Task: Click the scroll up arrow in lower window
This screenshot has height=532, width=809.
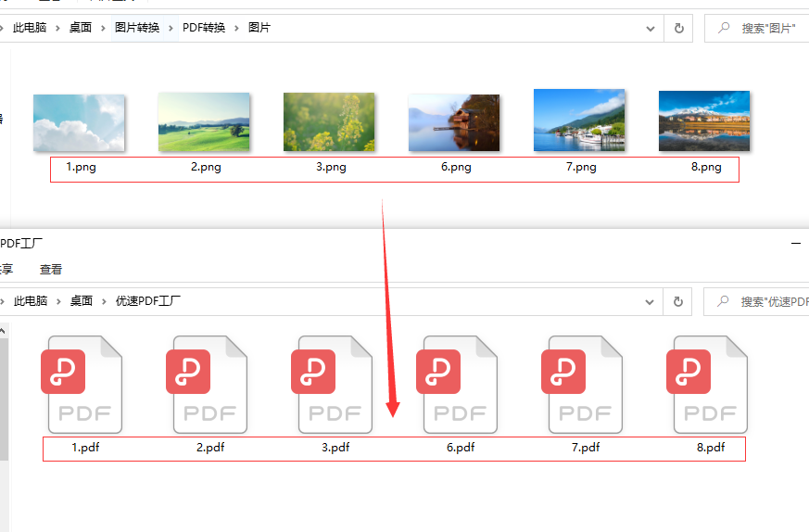Action: click(x=4, y=331)
